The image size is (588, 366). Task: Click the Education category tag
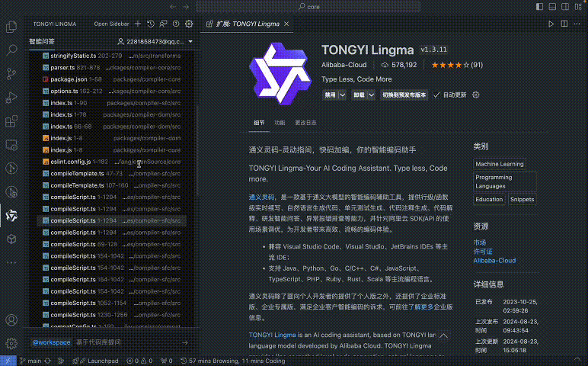(x=489, y=199)
